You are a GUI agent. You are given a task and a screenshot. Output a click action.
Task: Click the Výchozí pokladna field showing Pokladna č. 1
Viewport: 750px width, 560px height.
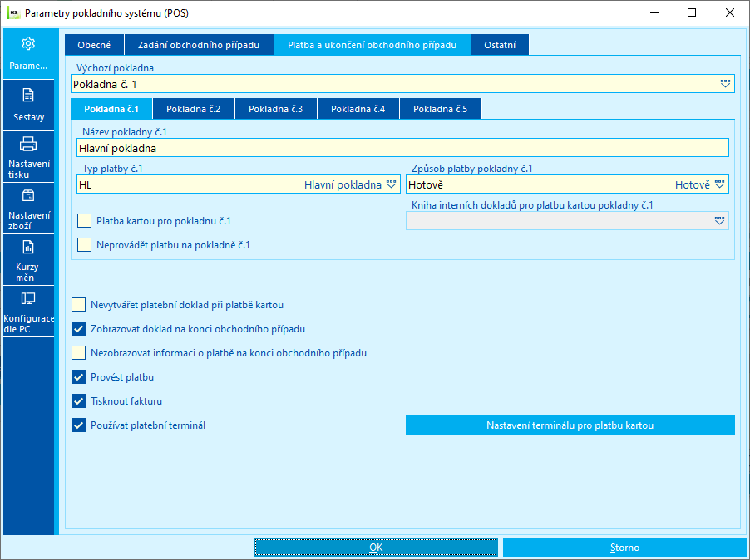pyautogui.click(x=402, y=84)
